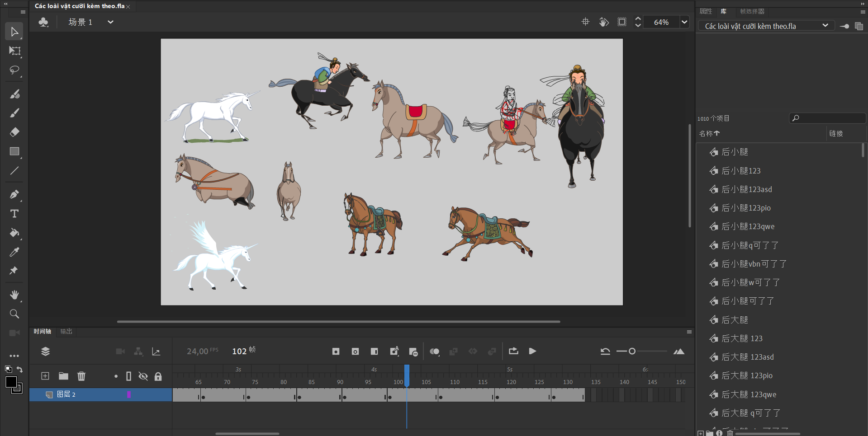Viewport: 868px width, 436px height.
Task: Play the timeline animation
Action: pos(532,351)
